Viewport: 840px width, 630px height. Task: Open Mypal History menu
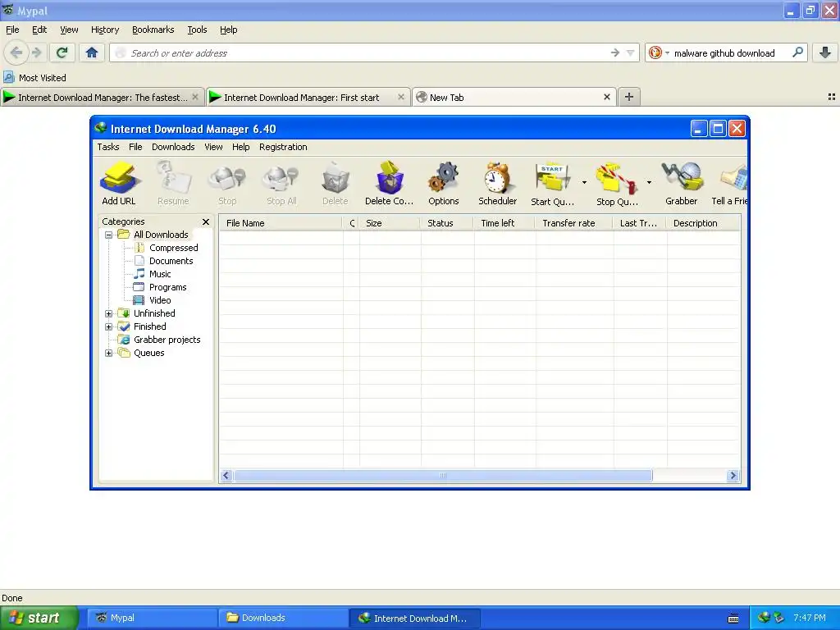(x=105, y=30)
